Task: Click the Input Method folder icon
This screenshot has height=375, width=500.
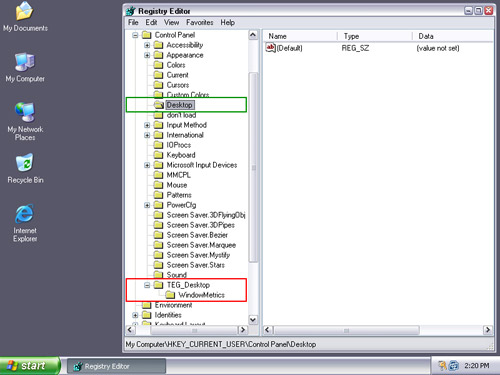Action: pos(158,125)
